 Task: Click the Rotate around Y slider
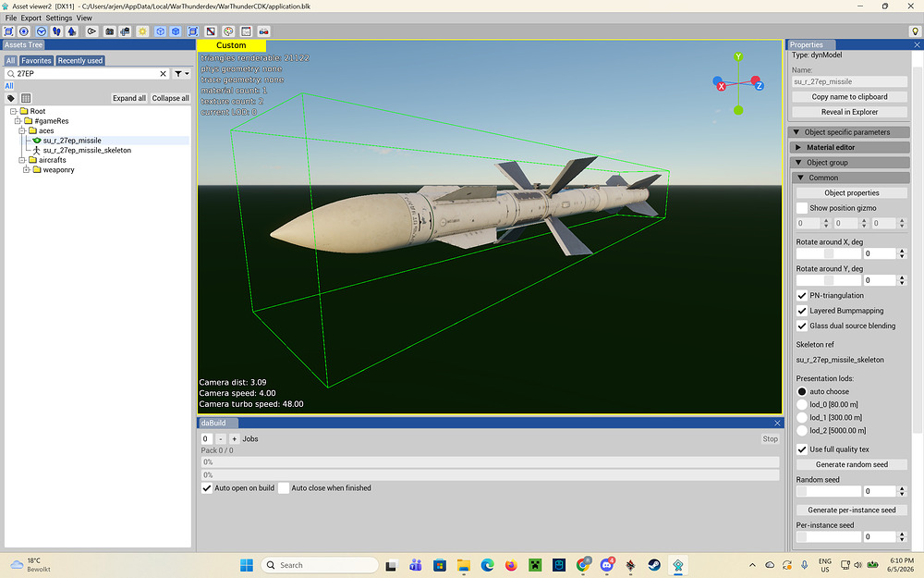pos(829,280)
